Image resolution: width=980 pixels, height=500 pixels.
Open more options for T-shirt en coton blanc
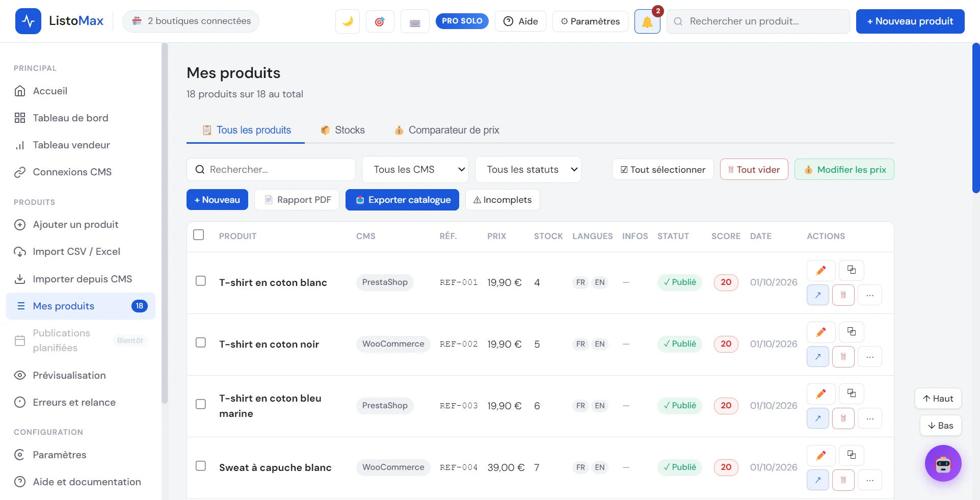point(870,295)
